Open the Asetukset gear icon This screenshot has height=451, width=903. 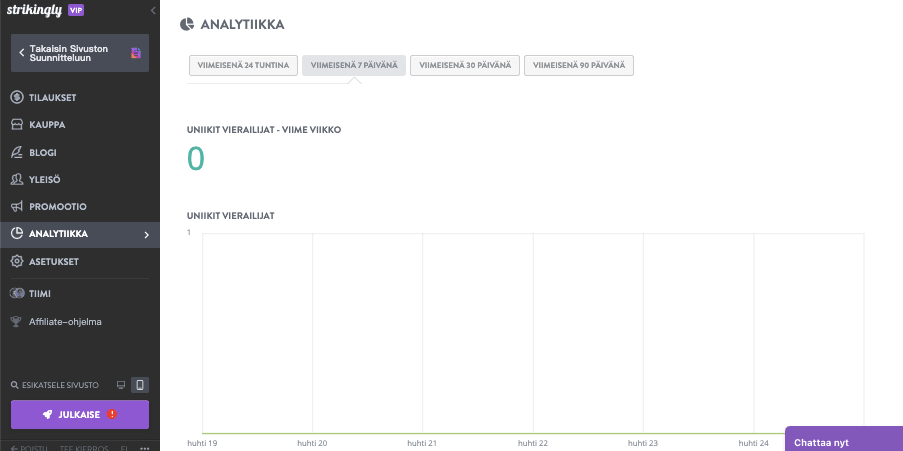pos(17,261)
